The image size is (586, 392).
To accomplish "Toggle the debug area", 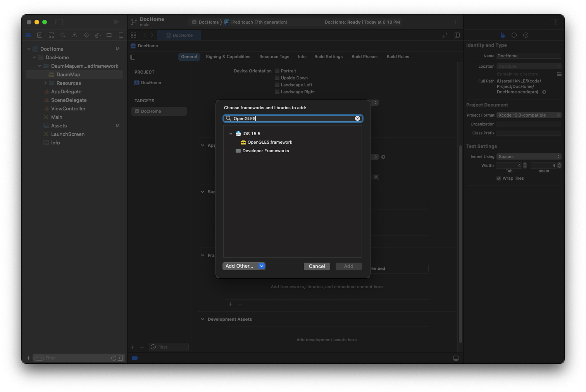I will (456, 358).
